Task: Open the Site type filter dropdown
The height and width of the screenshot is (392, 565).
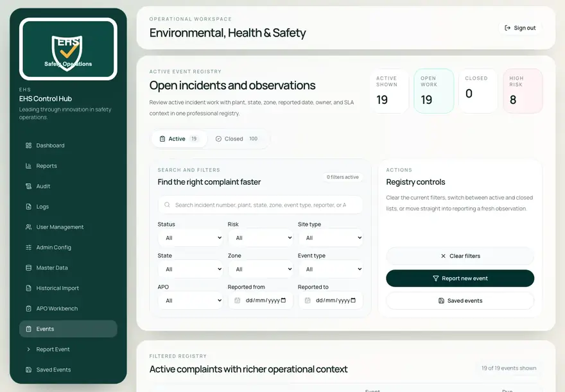Action: (330, 238)
